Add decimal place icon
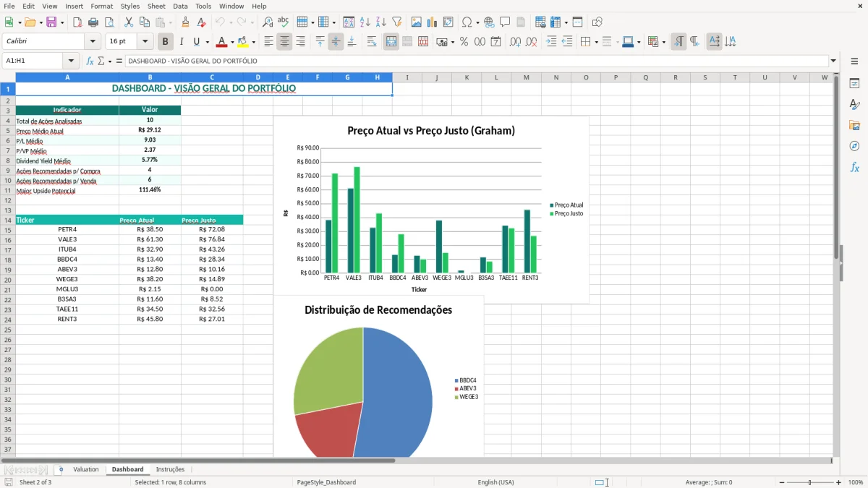Screen dimensions: 868x488 515,42
